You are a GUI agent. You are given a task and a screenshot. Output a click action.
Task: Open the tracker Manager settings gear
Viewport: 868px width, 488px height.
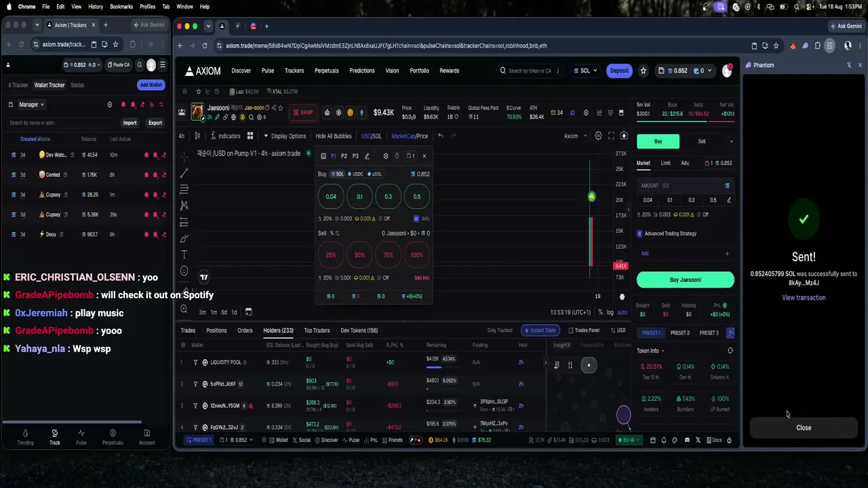110,104
